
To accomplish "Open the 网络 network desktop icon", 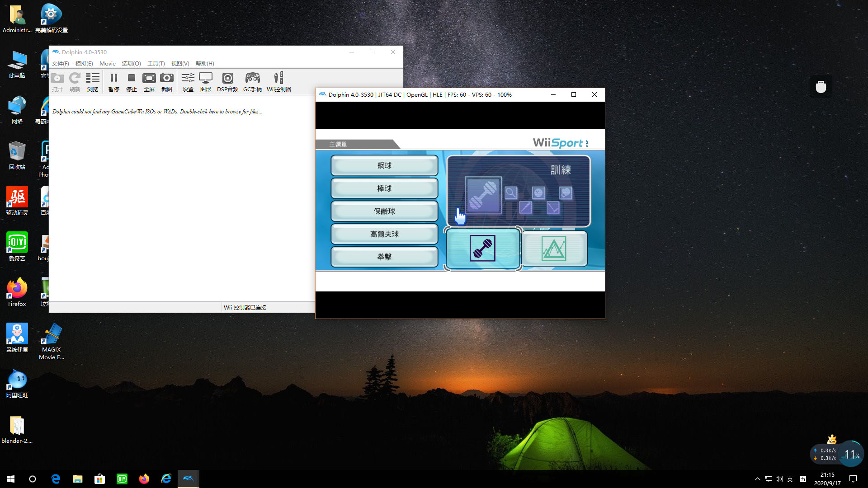I will pyautogui.click(x=17, y=110).
